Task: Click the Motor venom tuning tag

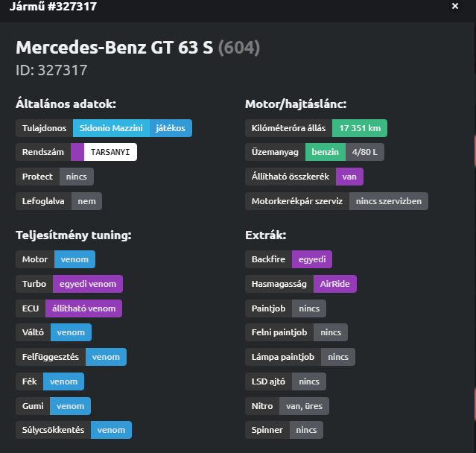Action: [x=74, y=259]
